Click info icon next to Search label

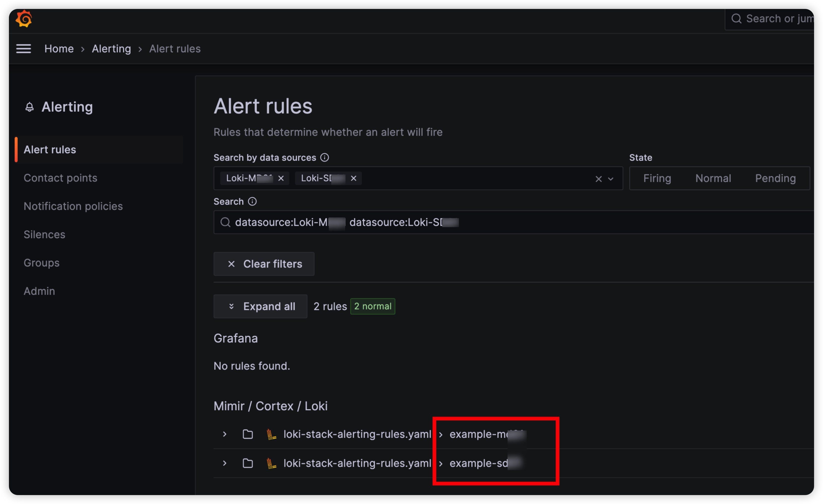[252, 201]
